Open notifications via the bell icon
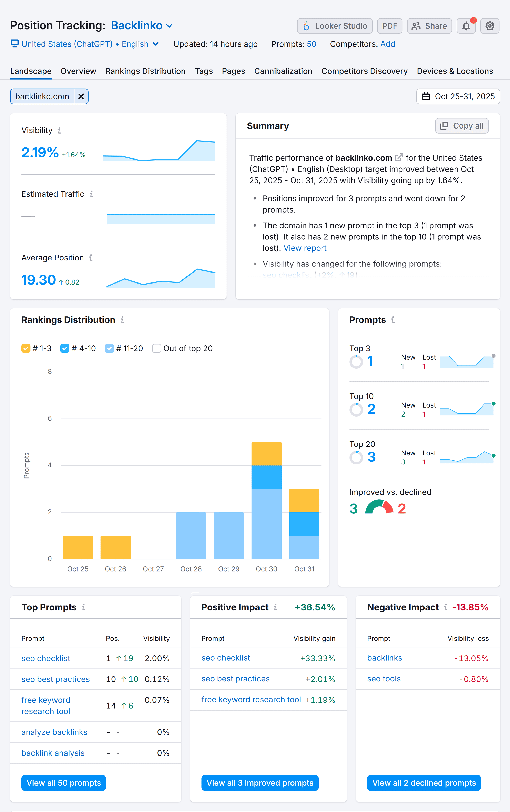This screenshot has width=510, height=812. pyautogui.click(x=466, y=26)
